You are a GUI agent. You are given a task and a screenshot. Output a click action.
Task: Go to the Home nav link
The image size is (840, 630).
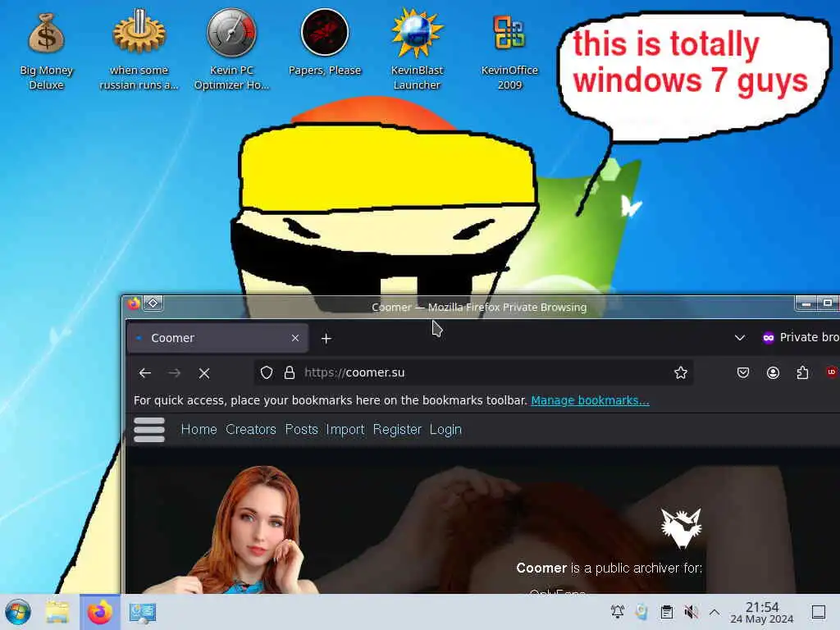click(x=199, y=430)
